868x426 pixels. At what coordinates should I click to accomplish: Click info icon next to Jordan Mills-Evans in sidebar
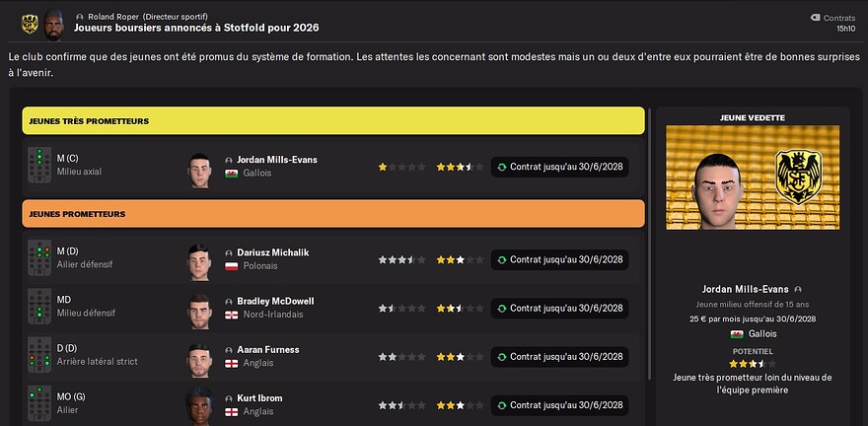(x=798, y=290)
